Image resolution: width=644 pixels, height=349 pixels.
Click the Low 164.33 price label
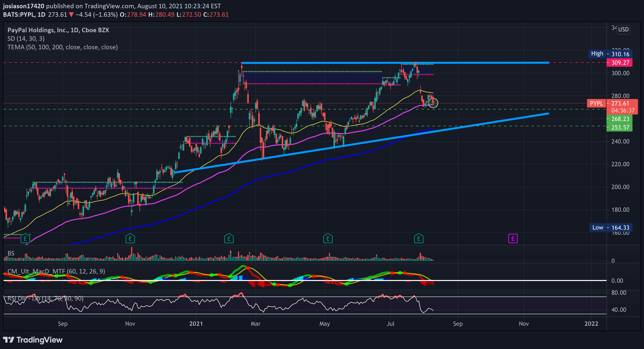[x=611, y=227]
